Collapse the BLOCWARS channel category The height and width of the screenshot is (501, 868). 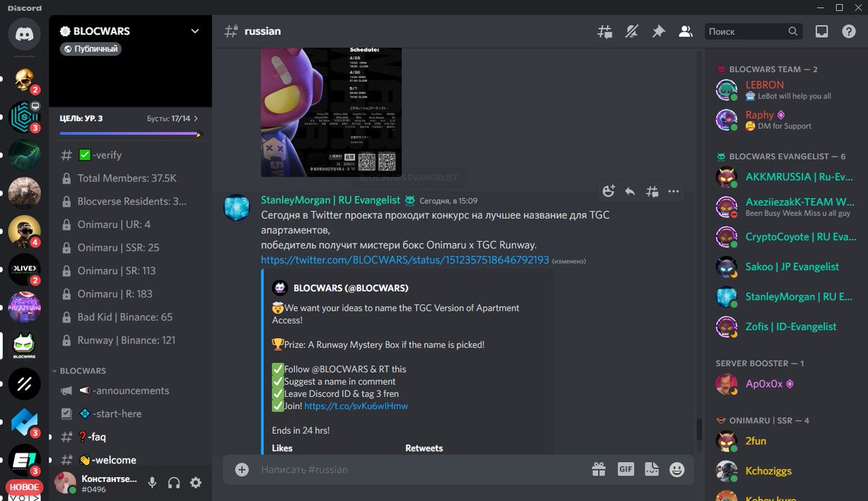pyautogui.click(x=82, y=371)
